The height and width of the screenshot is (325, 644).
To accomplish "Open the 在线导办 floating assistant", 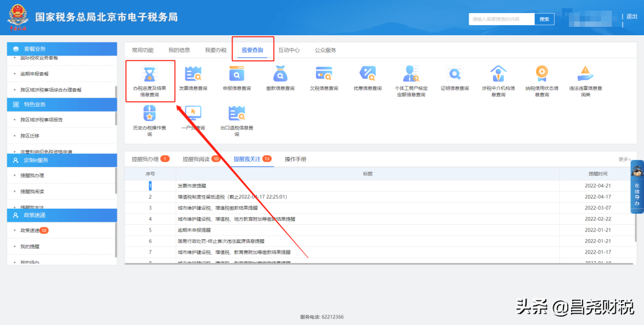I will coord(636,188).
